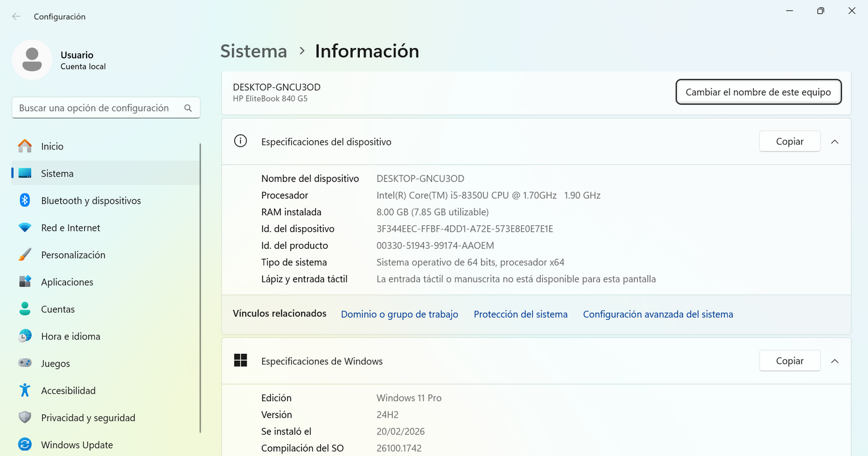Image resolution: width=868 pixels, height=456 pixels.
Task: Select Accesibilidad in sidebar
Action: coord(106,391)
